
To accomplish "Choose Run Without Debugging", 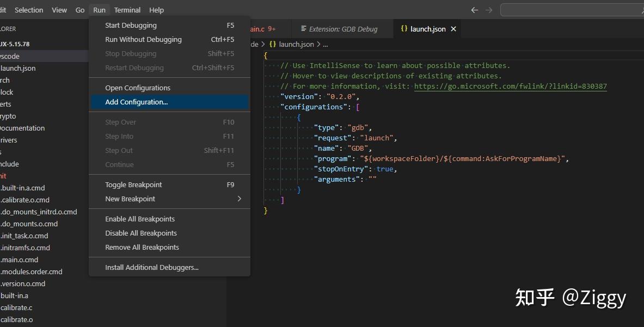I will point(143,39).
